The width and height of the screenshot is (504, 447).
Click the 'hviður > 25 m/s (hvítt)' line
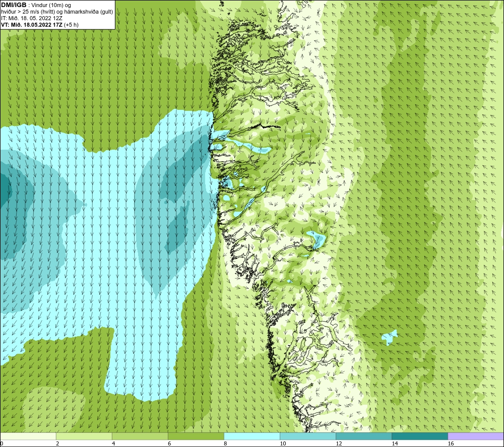(29, 12)
